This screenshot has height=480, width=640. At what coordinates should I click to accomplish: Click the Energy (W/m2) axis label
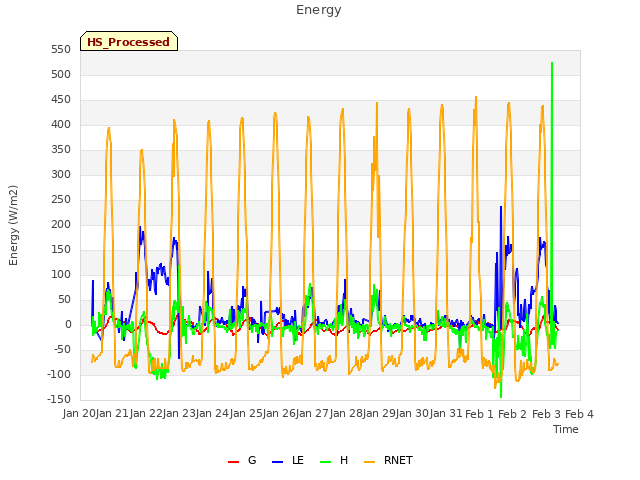click(x=13, y=225)
